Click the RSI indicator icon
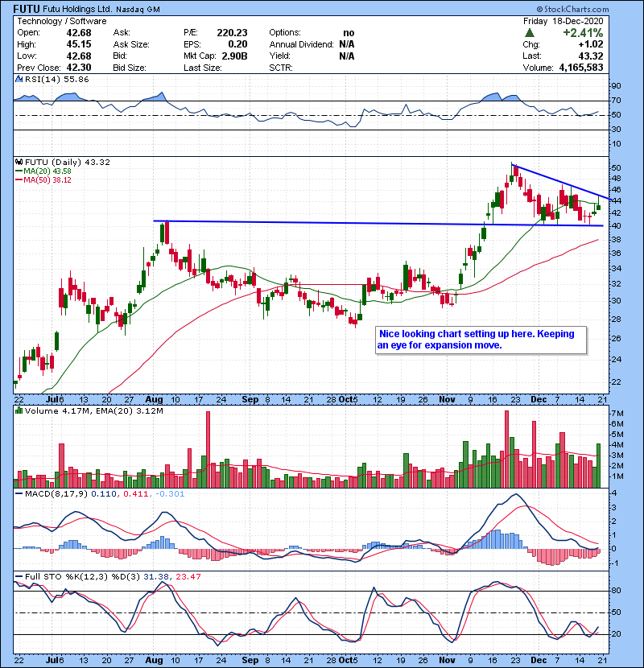This screenshot has width=644, height=668. [19, 79]
